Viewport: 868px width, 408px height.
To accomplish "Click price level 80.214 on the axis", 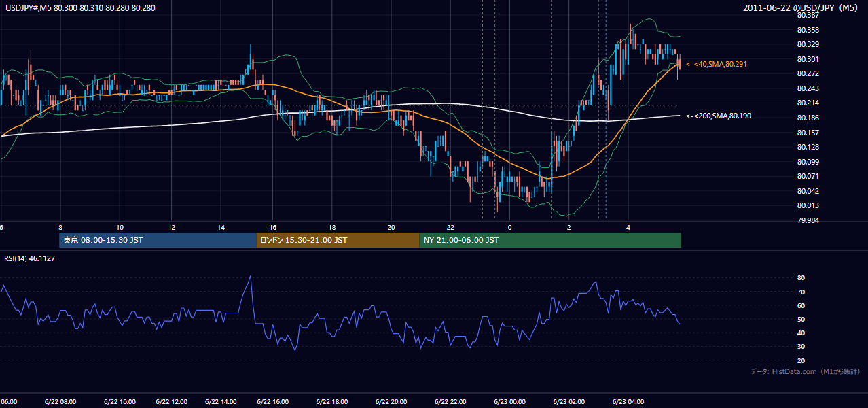I will tap(808, 103).
